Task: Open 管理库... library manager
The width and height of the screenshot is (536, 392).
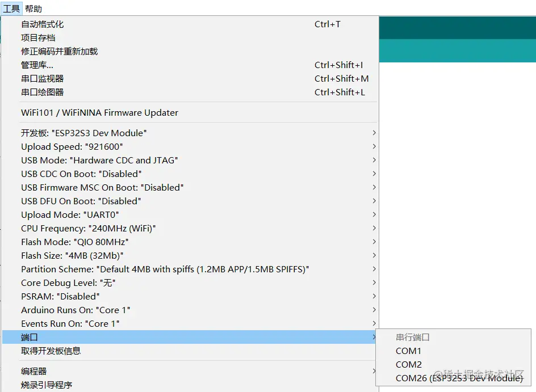Action: (x=190, y=65)
